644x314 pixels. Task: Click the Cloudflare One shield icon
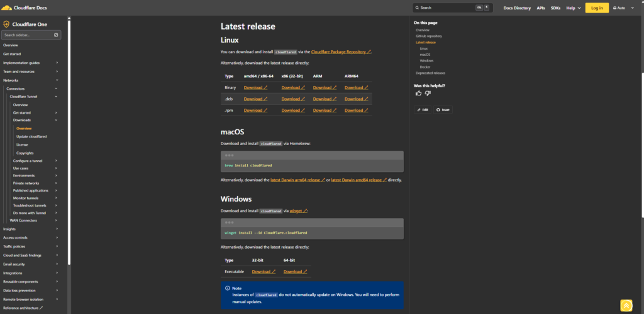tap(6, 24)
